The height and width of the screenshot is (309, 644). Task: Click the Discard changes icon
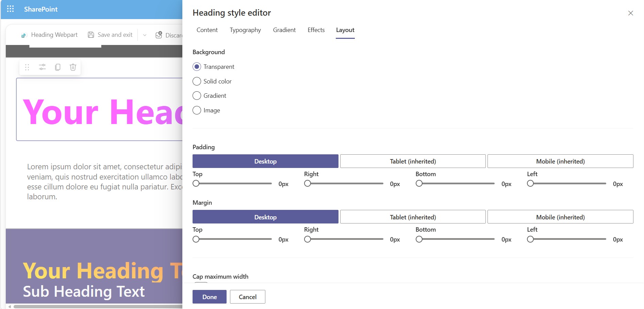coord(159,35)
